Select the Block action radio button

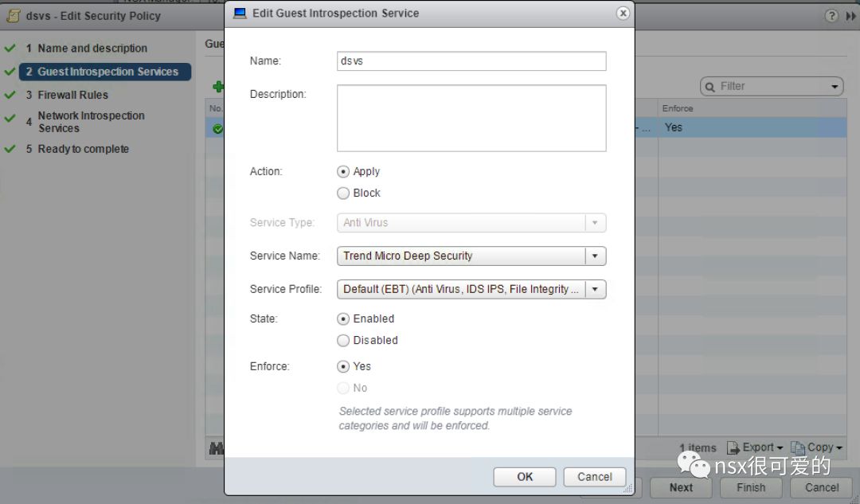342,193
